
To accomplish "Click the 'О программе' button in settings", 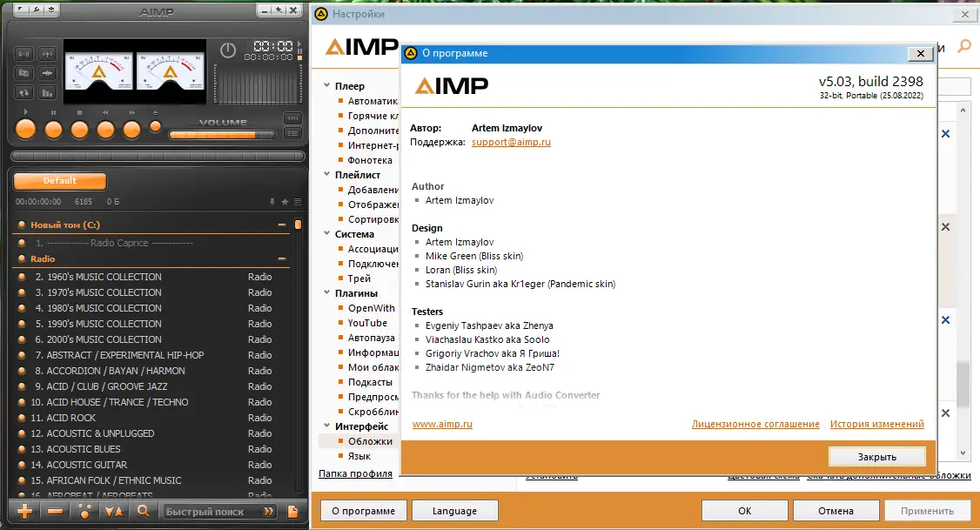I will (x=364, y=511).
